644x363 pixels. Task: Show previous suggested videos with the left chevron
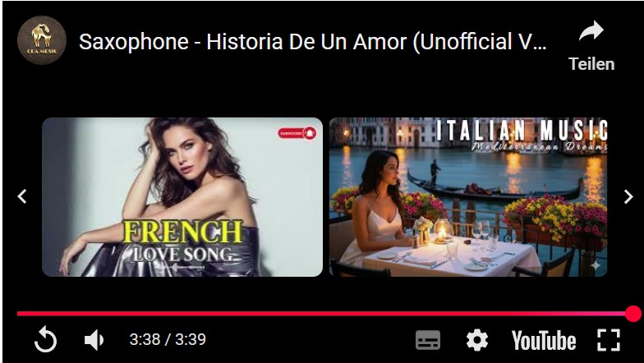pyautogui.click(x=22, y=196)
